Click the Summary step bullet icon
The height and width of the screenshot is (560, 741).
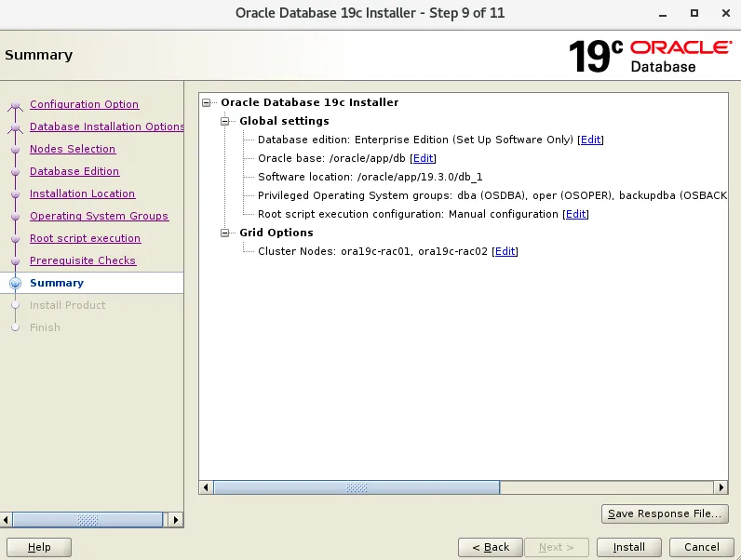click(16, 283)
